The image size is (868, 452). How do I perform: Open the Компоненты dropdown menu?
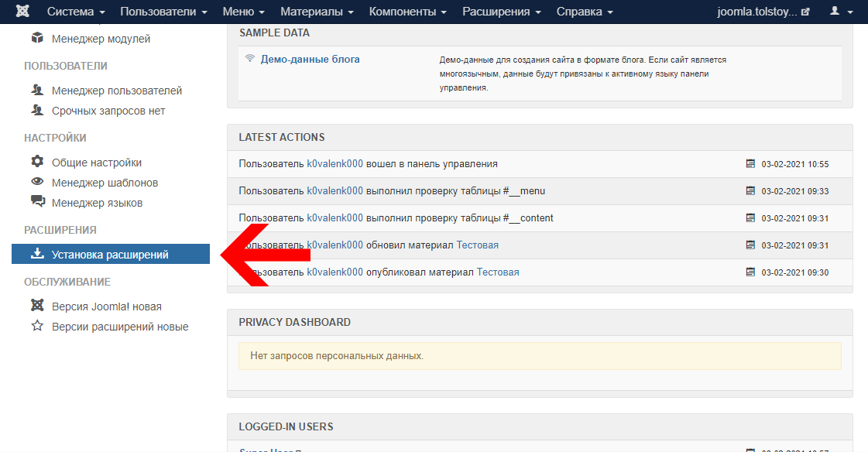point(408,12)
